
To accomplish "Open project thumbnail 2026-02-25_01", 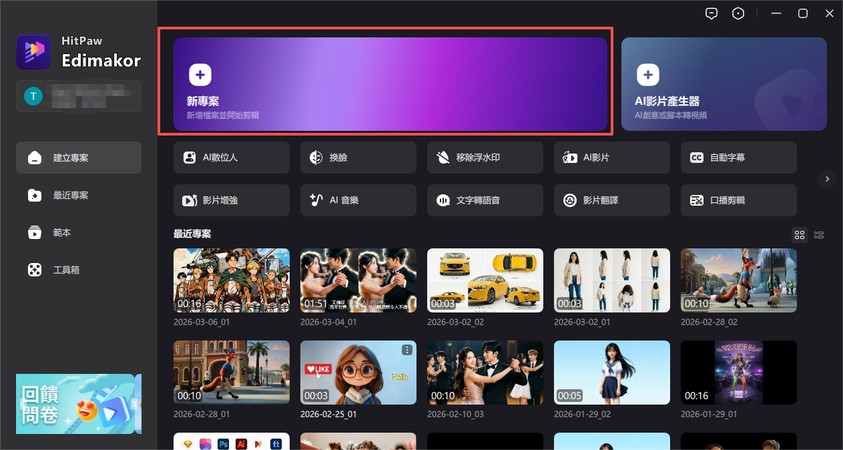I will point(358,372).
